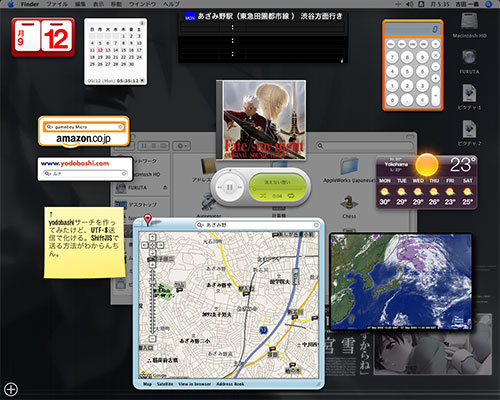500x400 pixels.
Task: Click Yokohama city name in weather widget
Action: pos(396,164)
